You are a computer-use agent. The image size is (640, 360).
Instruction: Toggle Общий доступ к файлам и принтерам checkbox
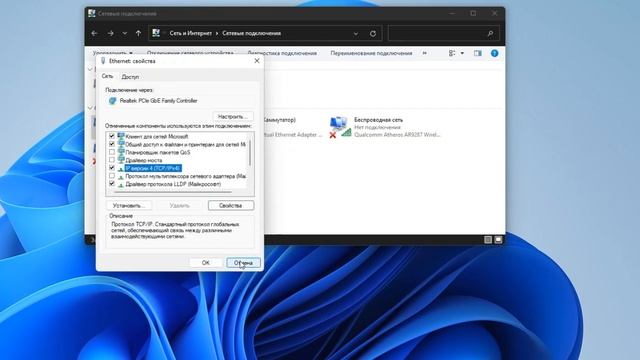pyautogui.click(x=112, y=144)
